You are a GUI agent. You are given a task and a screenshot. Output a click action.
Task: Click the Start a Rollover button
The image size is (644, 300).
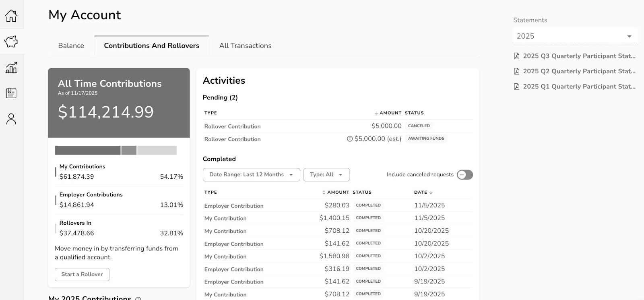[x=82, y=274]
